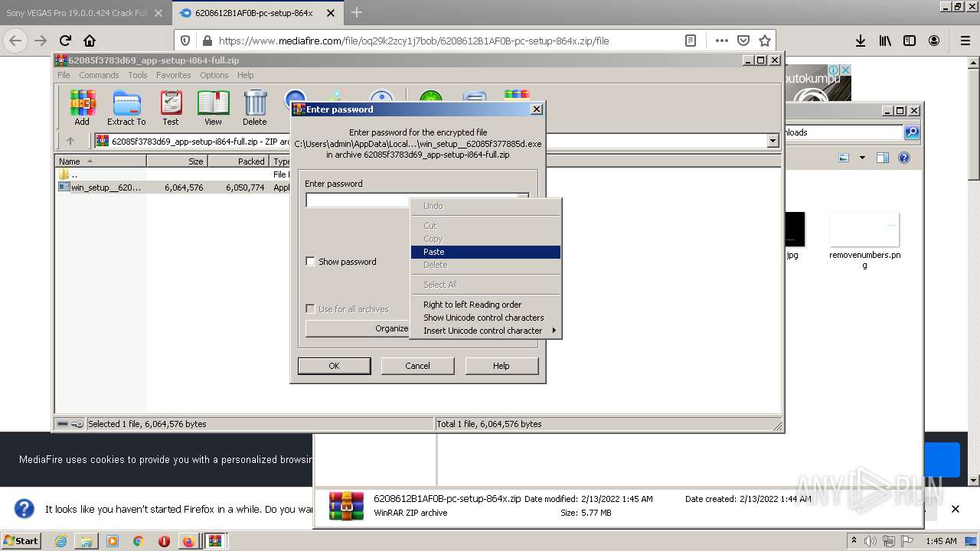Open the WinRAR File menu
This screenshot has width=980, height=551.
coord(64,75)
